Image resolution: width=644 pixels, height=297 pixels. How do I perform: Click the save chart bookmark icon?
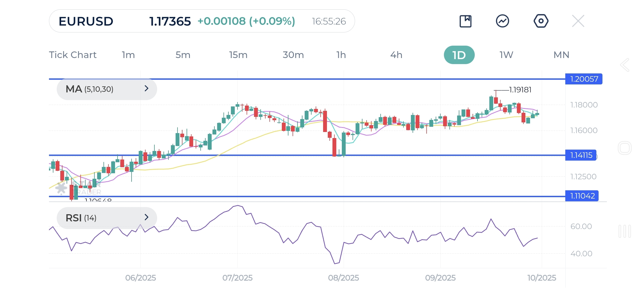(465, 21)
